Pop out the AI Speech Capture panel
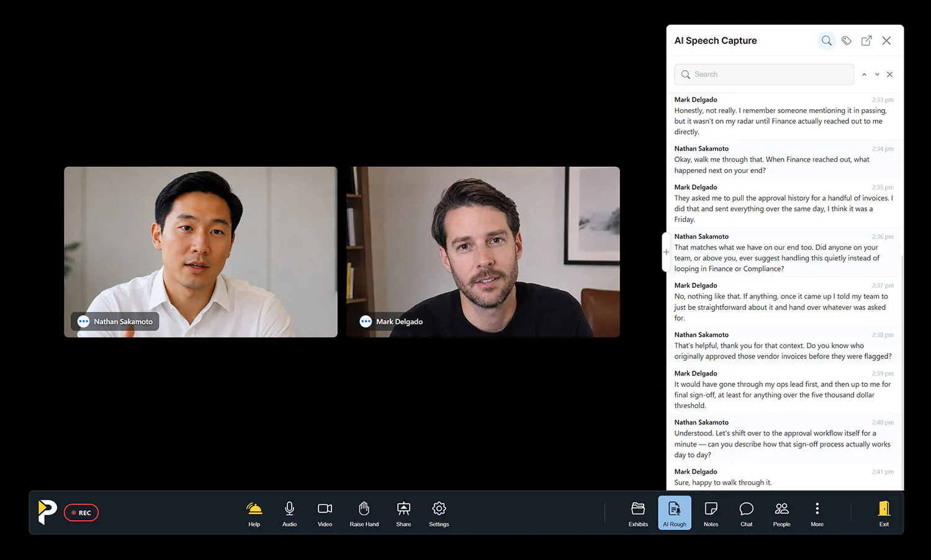The width and height of the screenshot is (931, 560). (866, 41)
